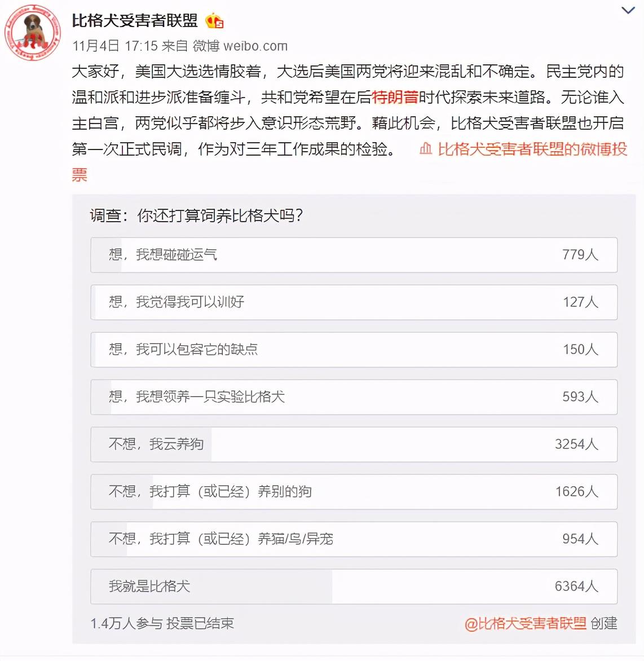Choose the option 想，我可以包容它的缺点
Viewport: 644px width, 661px height.
tap(354, 350)
